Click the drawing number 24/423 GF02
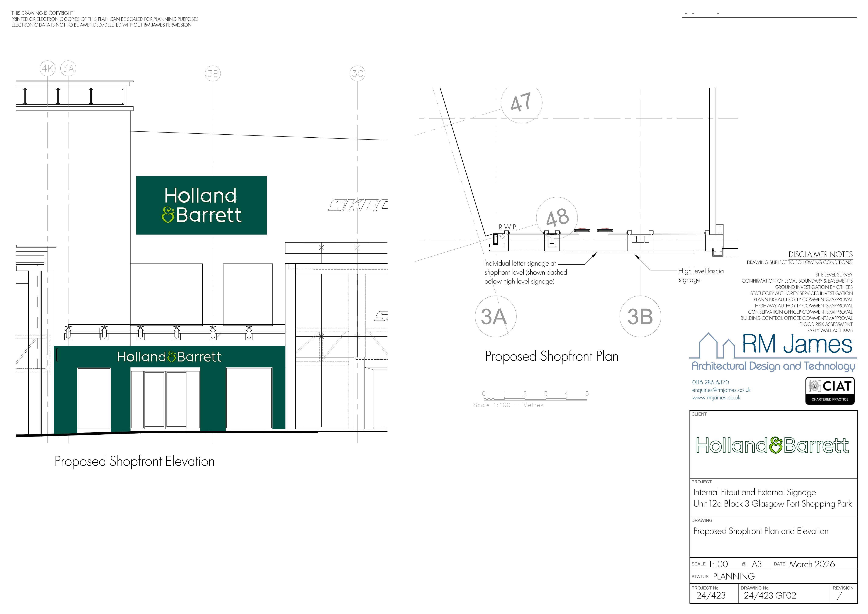The height and width of the screenshot is (614, 868). [770, 596]
